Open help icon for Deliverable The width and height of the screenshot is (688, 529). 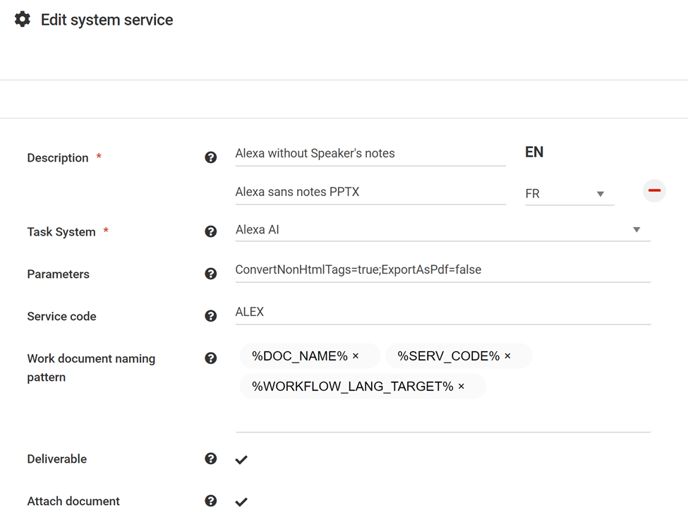click(x=211, y=459)
